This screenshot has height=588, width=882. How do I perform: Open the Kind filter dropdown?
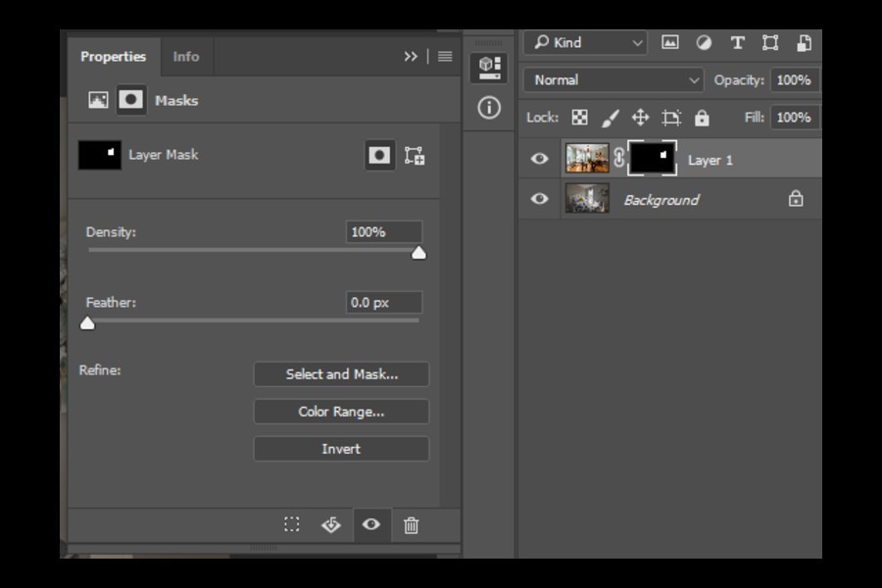pyautogui.click(x=584, y=42)
